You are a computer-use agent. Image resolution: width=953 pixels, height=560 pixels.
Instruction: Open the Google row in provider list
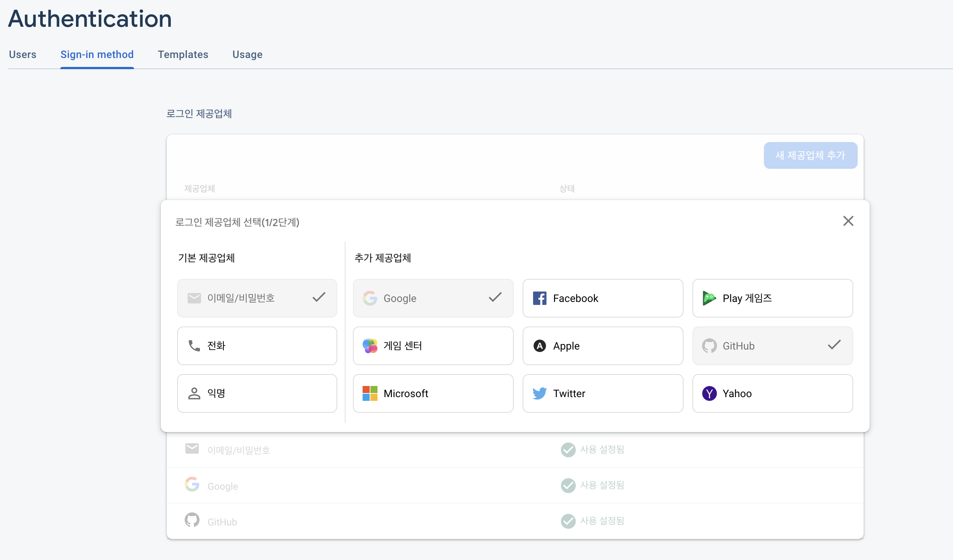tap(222, 486)
